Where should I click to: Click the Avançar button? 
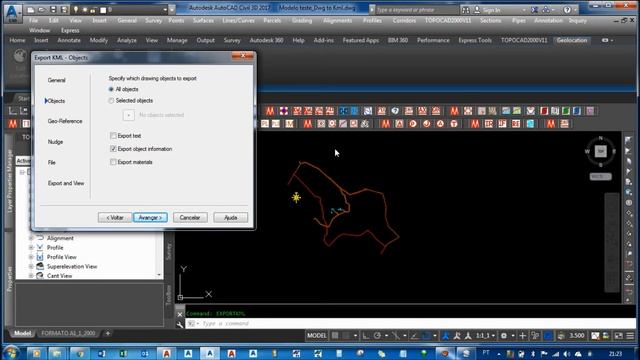point(150,218)
